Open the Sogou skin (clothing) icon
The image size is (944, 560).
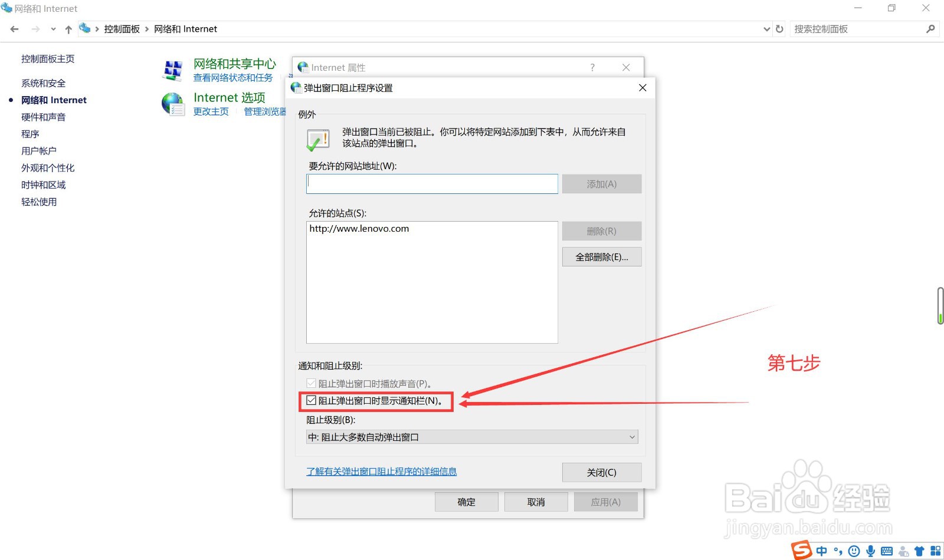(919, 551)
